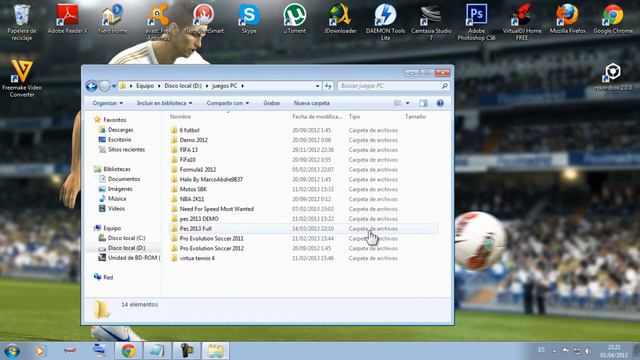This screenshot has width=640, height=360.
Task: Launch Adobe Reader X desktop shortcut
Action: pyautogui.click(x=67, y=19)
